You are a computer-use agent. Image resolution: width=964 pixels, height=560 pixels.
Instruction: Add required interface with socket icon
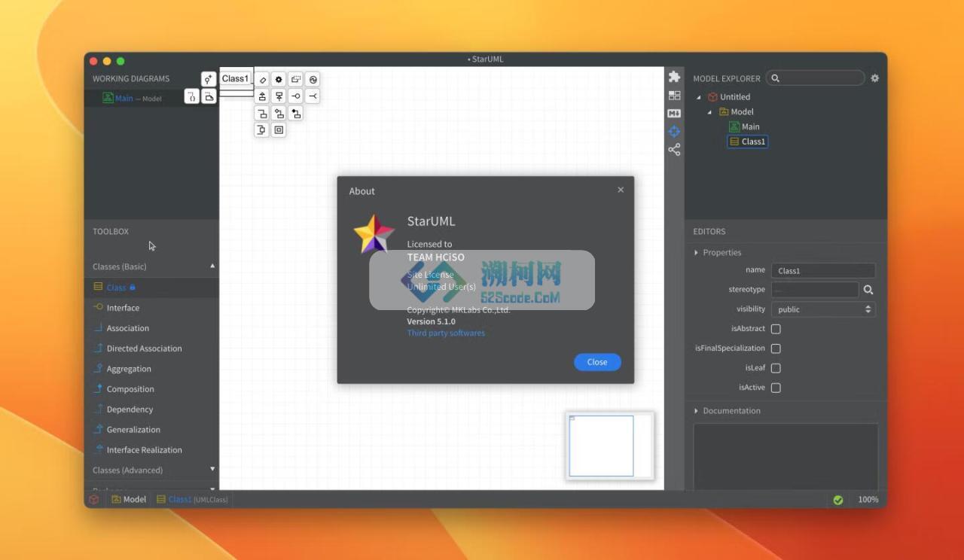pyautogui.click(x=313, y=96)
